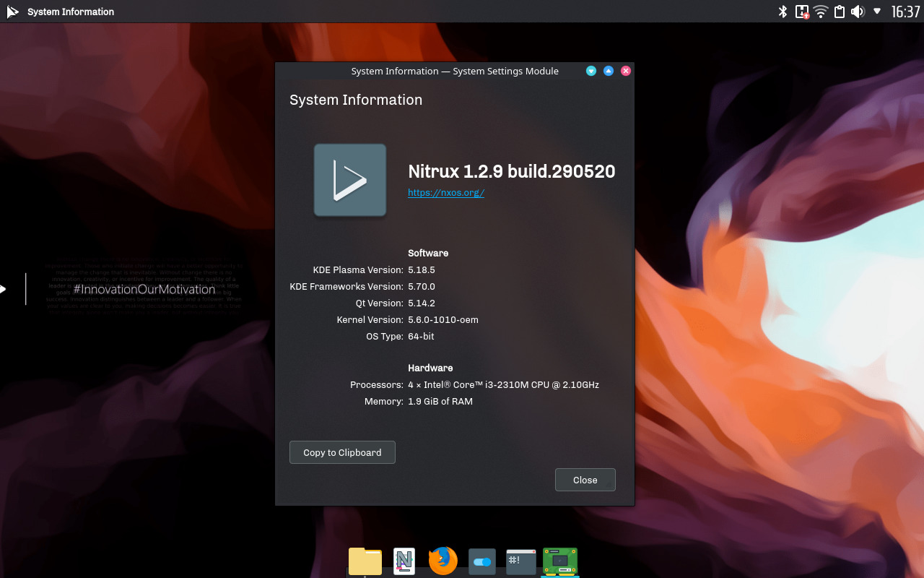The image size is (924, 578).
Task: Click the Copy to Clipboard button
Action: [342, 452]
